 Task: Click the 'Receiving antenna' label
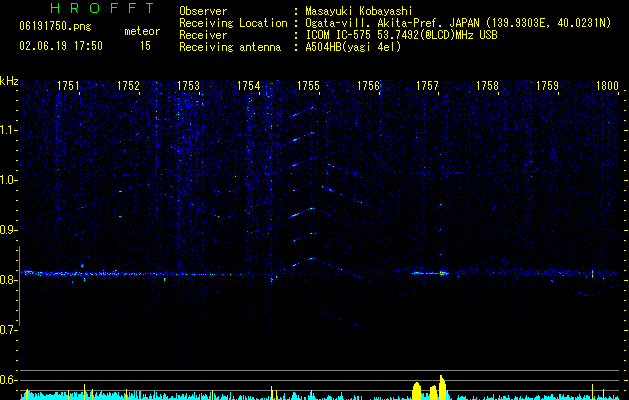click(230, 47)
